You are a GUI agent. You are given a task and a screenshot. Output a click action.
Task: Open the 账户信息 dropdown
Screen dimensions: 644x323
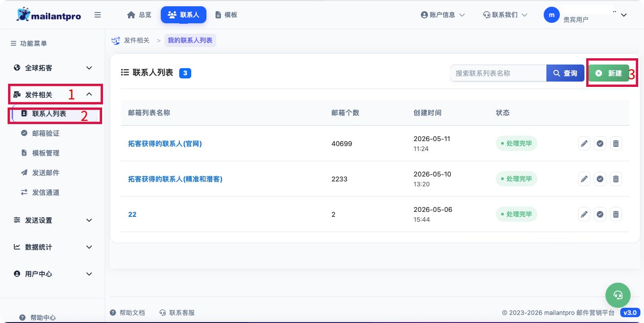click(442, 15)
